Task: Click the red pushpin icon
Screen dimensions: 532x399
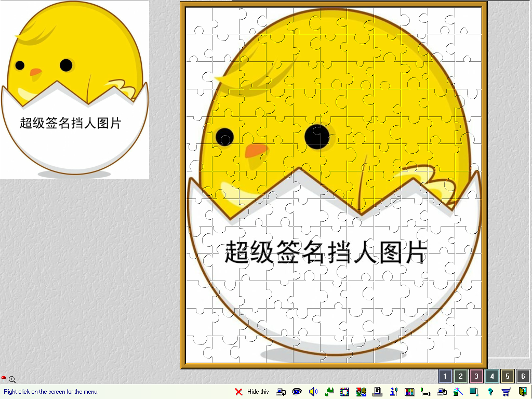Action: tap(4, 379)
